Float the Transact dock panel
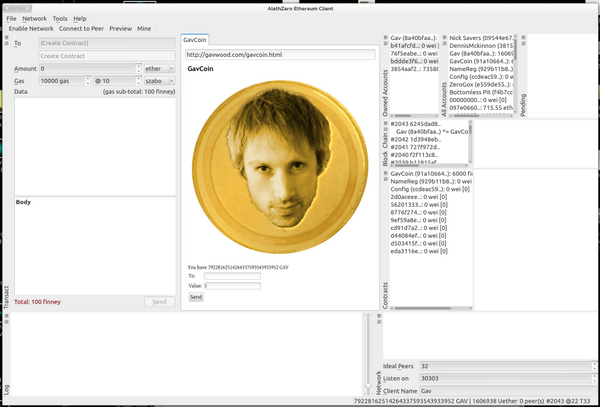The image size is (600, 407). (7, 43)
